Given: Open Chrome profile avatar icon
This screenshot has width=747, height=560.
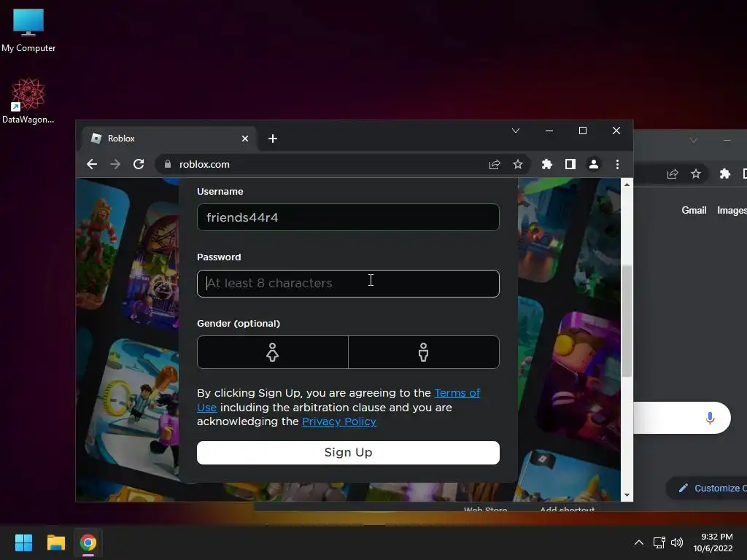Looking at the screenshot, I should click(x=594, y=164).
